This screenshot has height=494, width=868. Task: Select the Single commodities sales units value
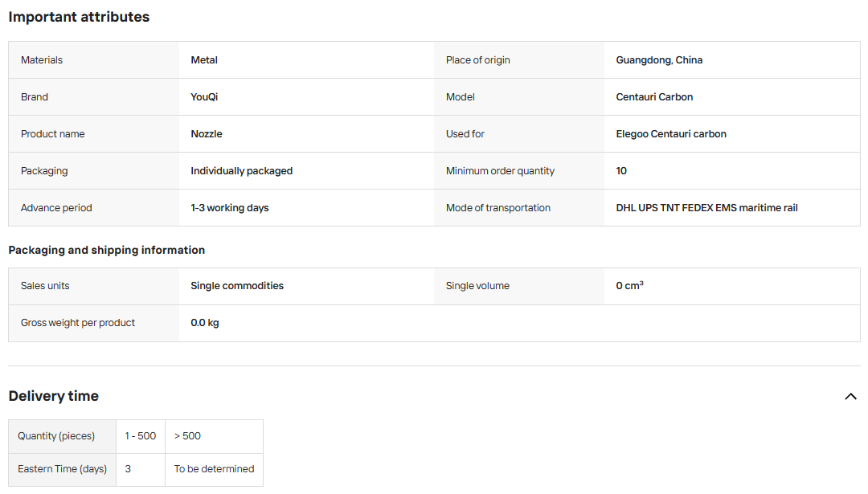click(x=237, y=286)
